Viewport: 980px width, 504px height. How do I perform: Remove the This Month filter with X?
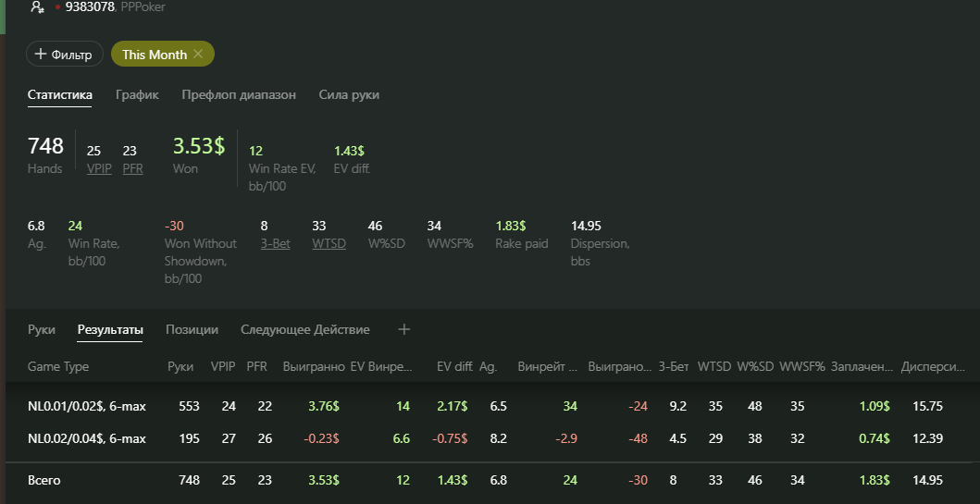pos(198,54)
